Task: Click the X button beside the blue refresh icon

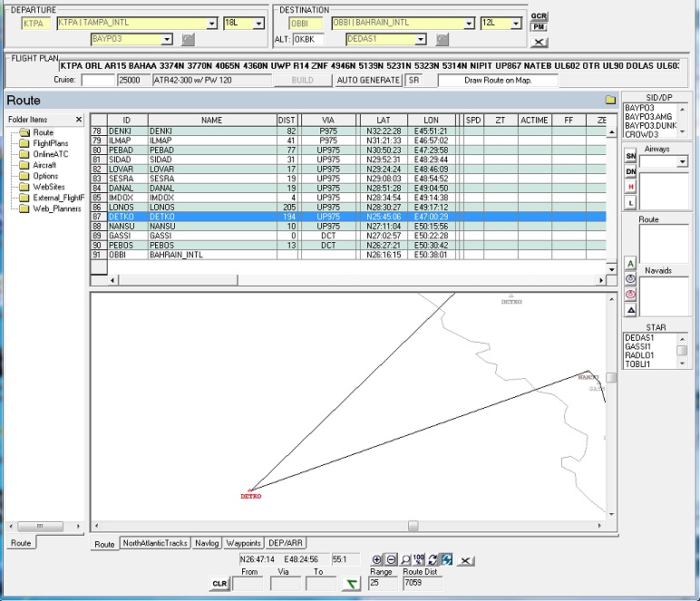Action: [465, 560]
